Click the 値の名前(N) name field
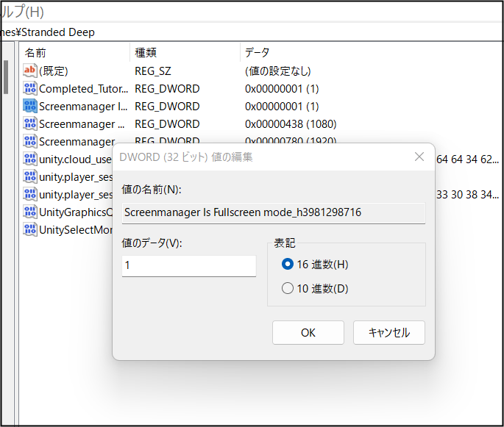This screenshot has width=504, height=427. (274, 213)
